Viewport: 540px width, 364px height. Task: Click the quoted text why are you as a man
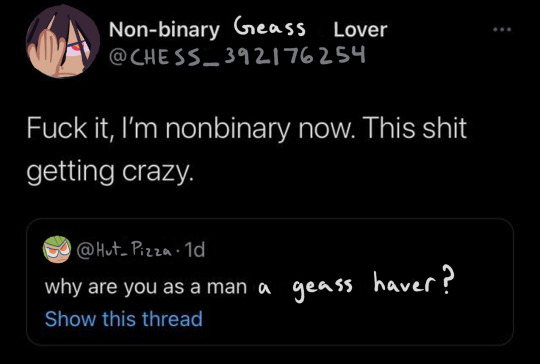pos(146,287)
